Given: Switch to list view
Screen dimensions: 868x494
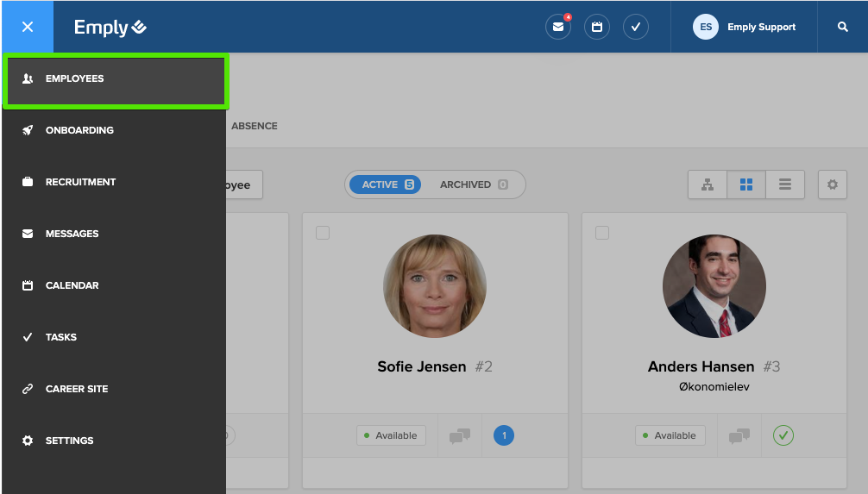Looking at the screenshot, I should [785, 184].
